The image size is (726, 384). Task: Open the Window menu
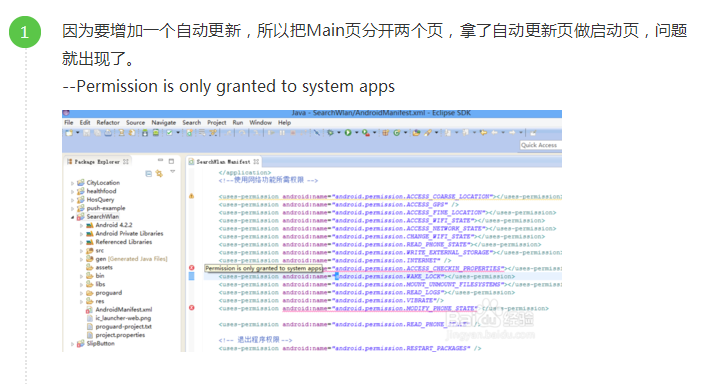(x=260, y=122)
